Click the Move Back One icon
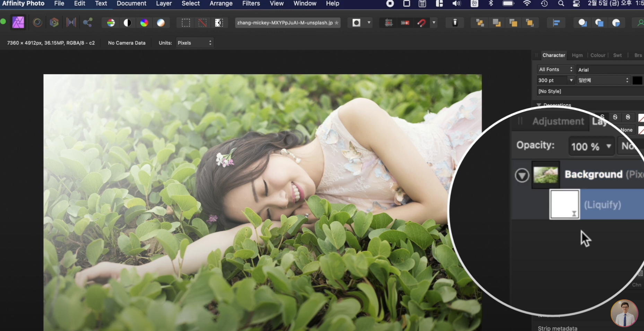The width and height of the screenshot is (644, 331). [x=497, y=23]
